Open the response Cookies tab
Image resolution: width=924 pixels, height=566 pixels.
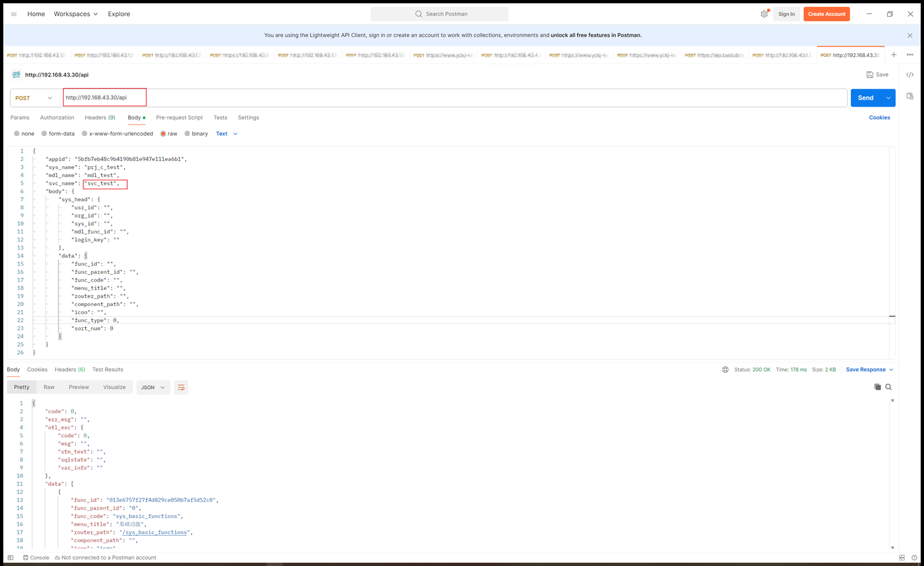(37, 370)
